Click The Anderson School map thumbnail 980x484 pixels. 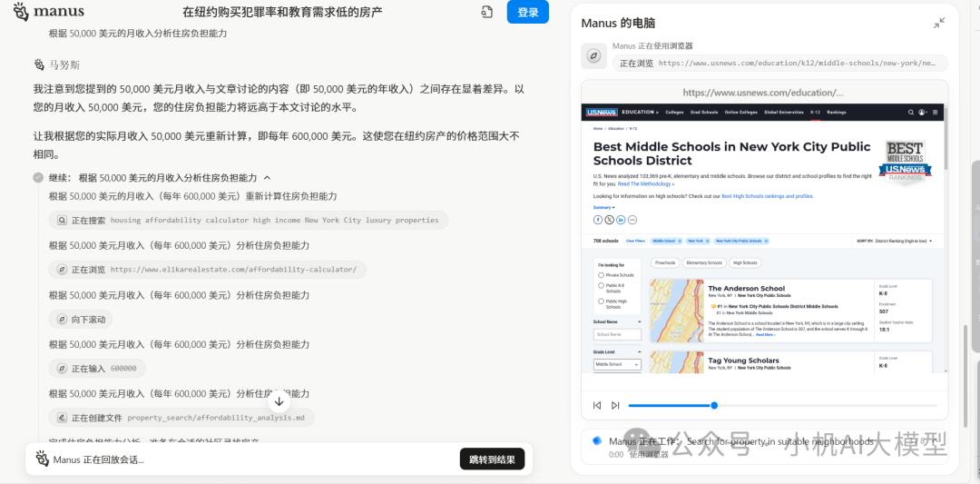click(x=677, y=311)
